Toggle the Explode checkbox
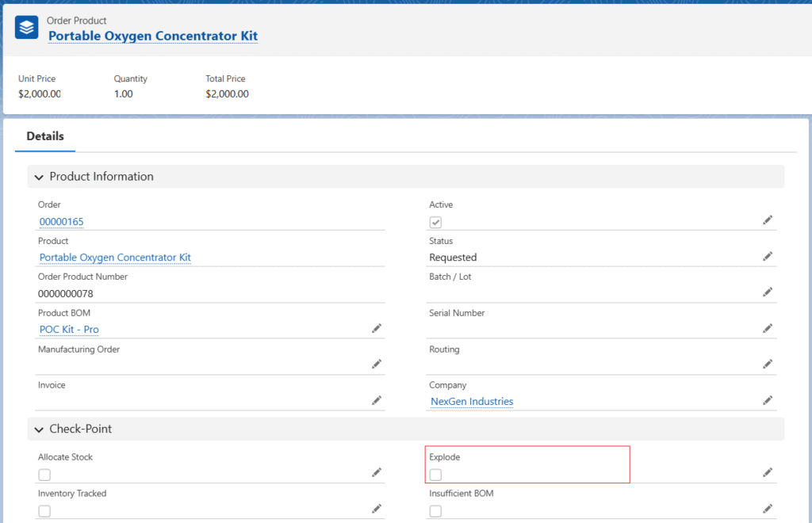 click(x=435, y=475)
